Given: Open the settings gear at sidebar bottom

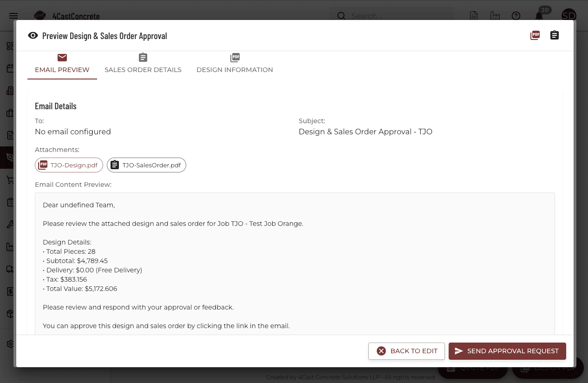Looking at the screenshot, I should (10, 344).
